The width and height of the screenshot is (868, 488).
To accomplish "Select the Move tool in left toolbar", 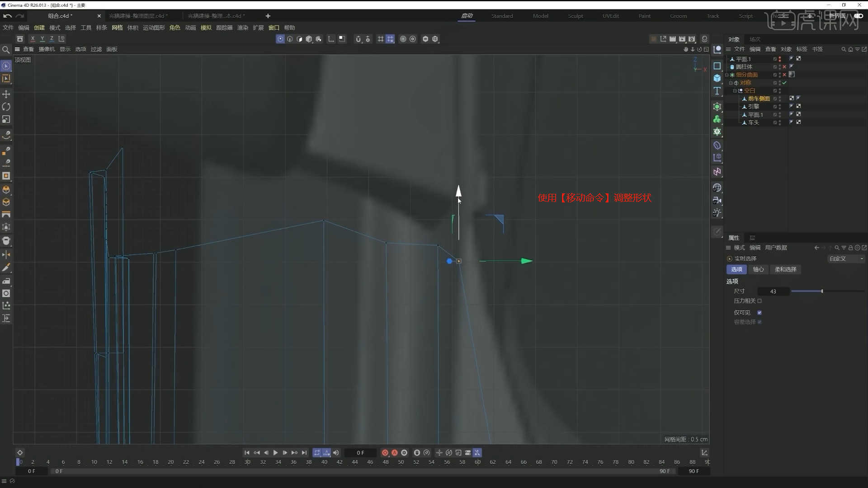I will pyautogui.click(x=6, y=94).
